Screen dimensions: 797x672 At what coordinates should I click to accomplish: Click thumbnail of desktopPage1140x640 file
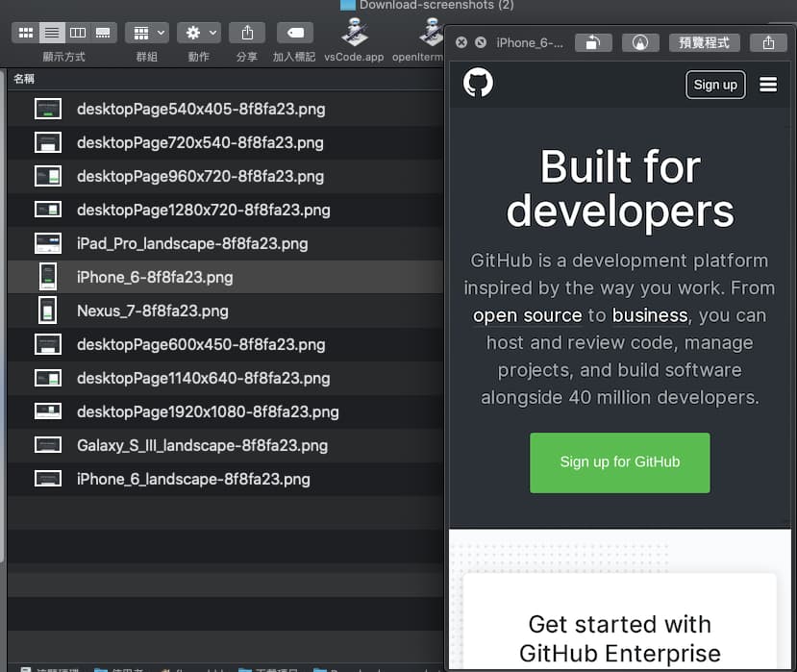pos(48,378)
